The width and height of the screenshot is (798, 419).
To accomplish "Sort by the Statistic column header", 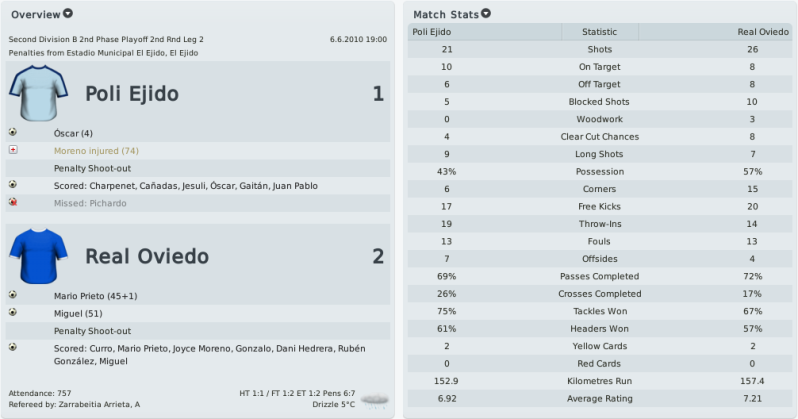I will click(600, 32).
